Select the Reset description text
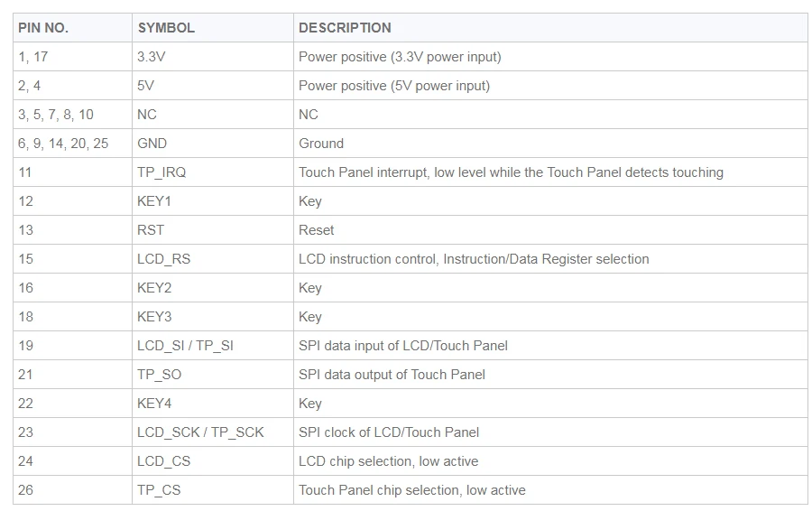812x511 pixels. click(317, 230)
